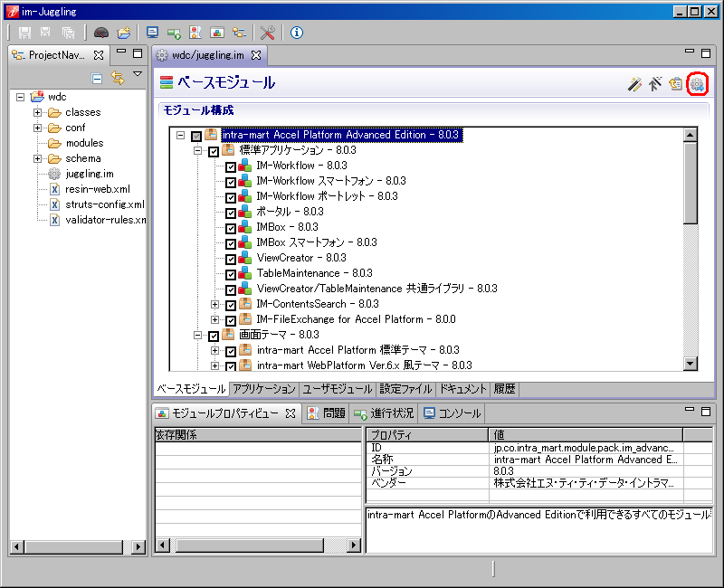
Task: Select resin-web.xml in project tree
Action: tap(98, 189)
